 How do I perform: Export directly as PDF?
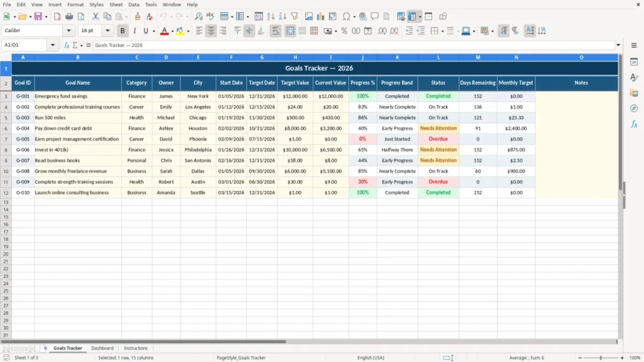click(x=57, y=16)
